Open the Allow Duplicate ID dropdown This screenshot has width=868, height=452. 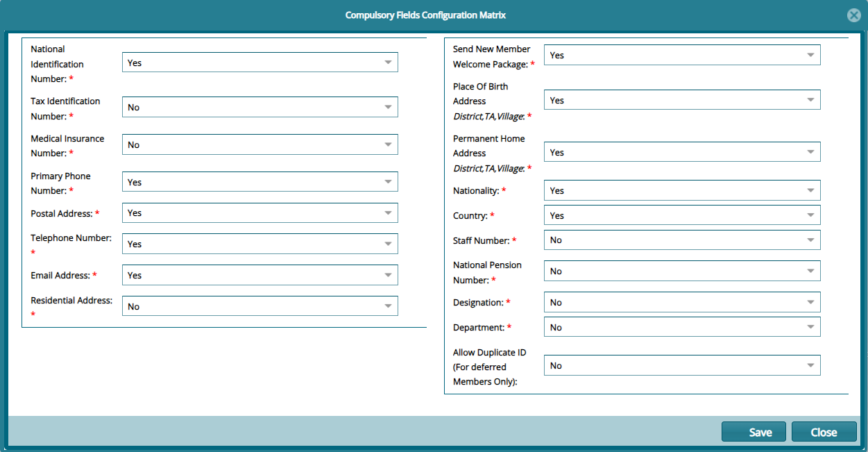click(x=809, y=365)
